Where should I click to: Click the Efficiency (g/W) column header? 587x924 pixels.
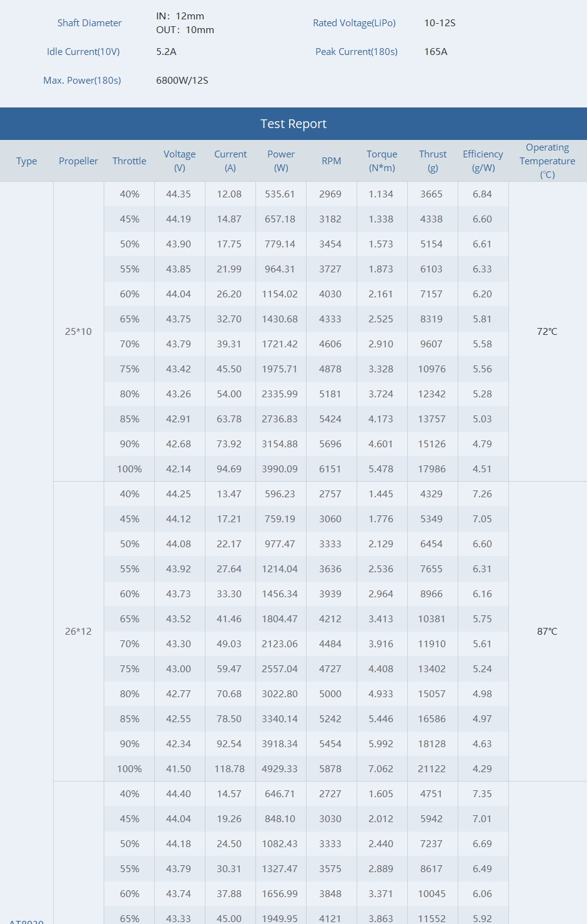pyautogui.click(x=483, y=161)
